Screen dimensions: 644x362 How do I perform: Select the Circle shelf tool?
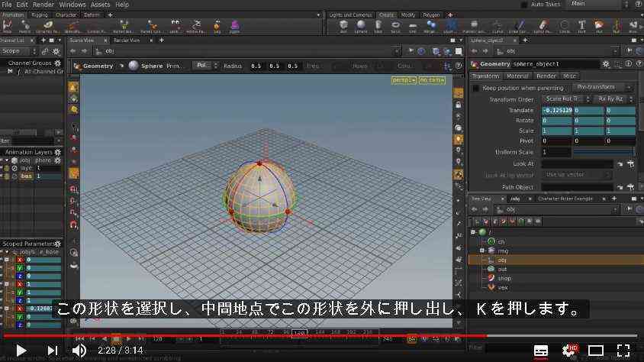pyautogui.click(x=565, y=25)
